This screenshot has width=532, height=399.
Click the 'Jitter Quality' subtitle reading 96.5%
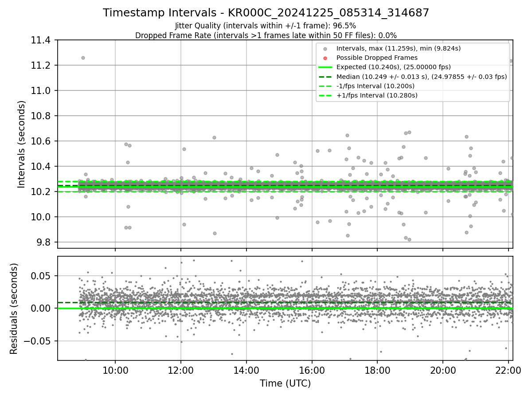coord(266,26)
